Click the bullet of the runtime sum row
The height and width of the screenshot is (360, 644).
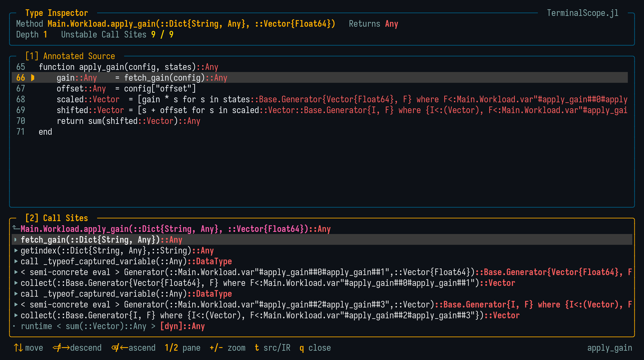coord(14,326)
